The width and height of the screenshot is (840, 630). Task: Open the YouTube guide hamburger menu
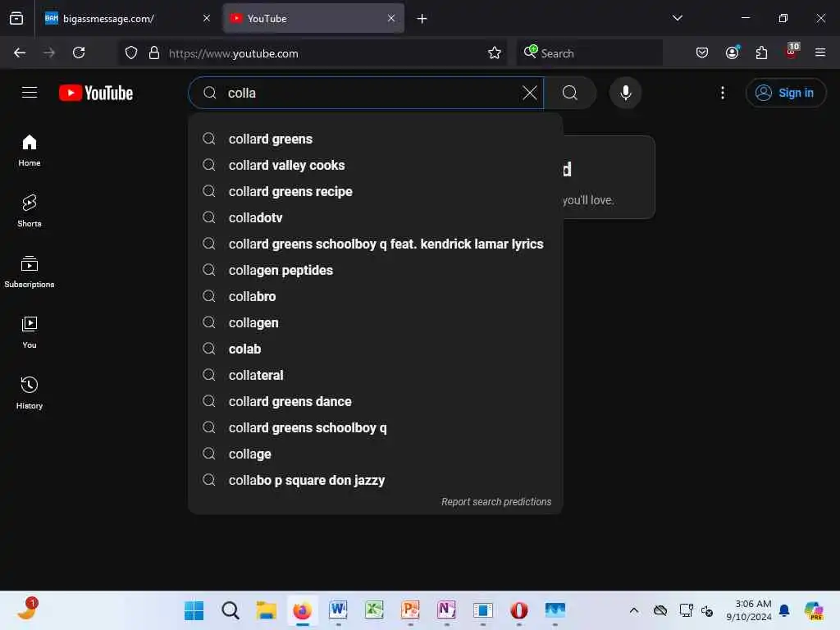tap(30, 93)
